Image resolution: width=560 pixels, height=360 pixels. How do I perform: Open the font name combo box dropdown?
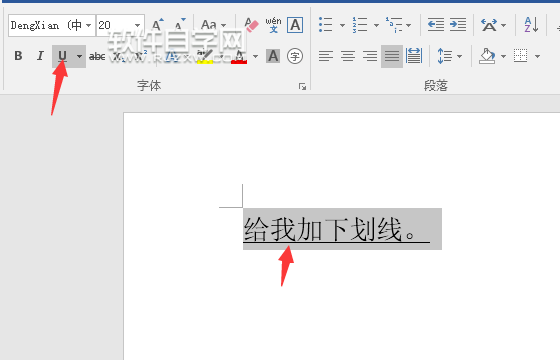(89, 25)
